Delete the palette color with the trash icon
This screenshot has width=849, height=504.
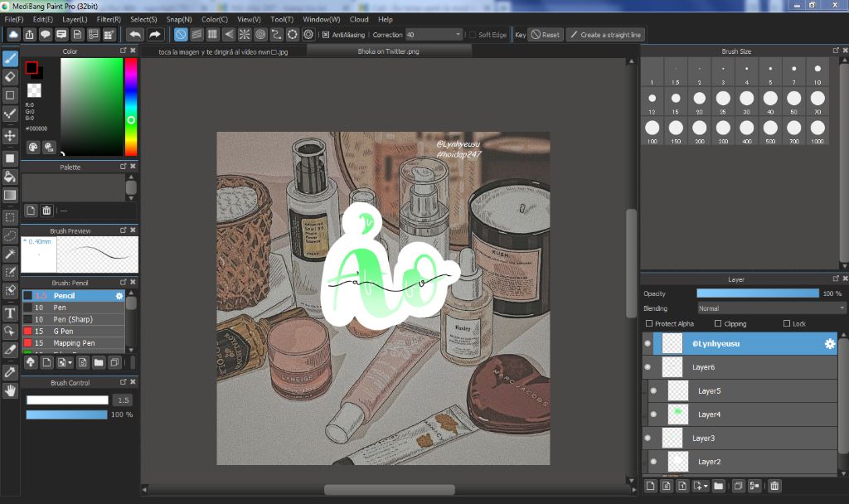coord(46,211)
